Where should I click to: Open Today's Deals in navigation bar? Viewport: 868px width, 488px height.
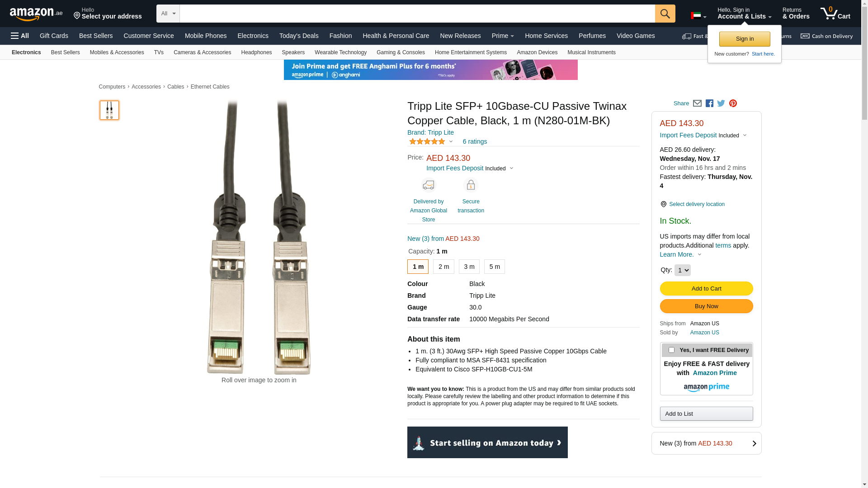click(x=299, y=36)
